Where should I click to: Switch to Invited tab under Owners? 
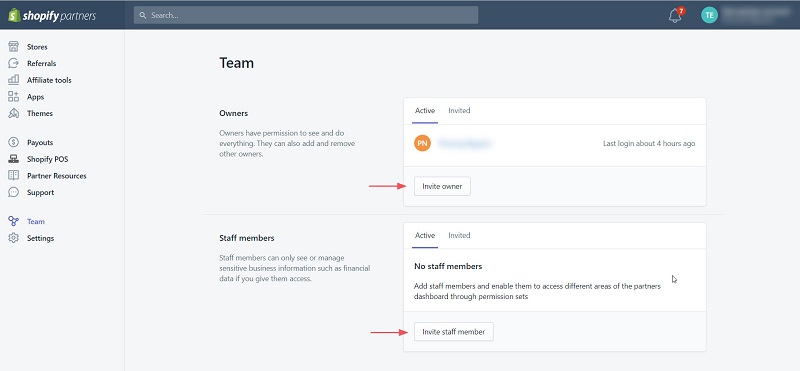click(x=459, y=111)
